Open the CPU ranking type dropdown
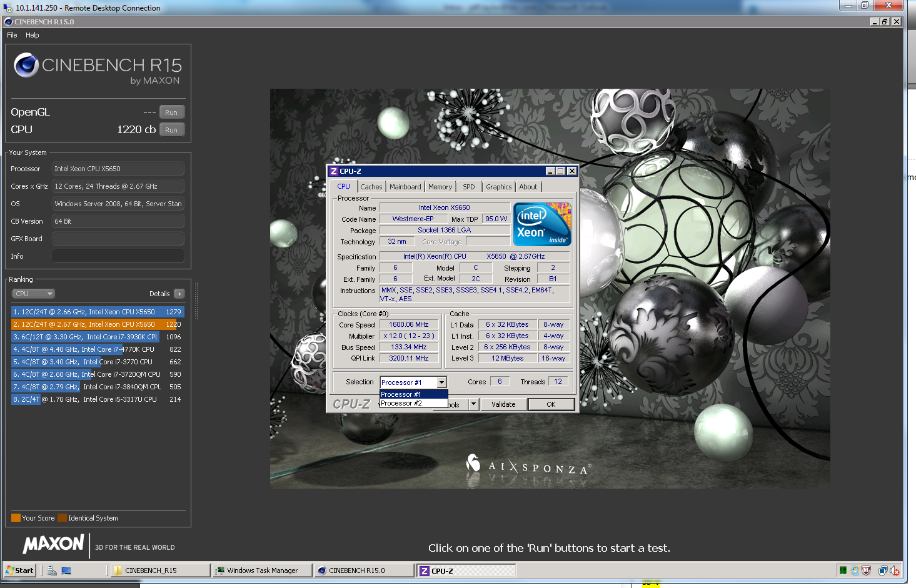This screenshot has width=916, height=588. coord(34,294)
